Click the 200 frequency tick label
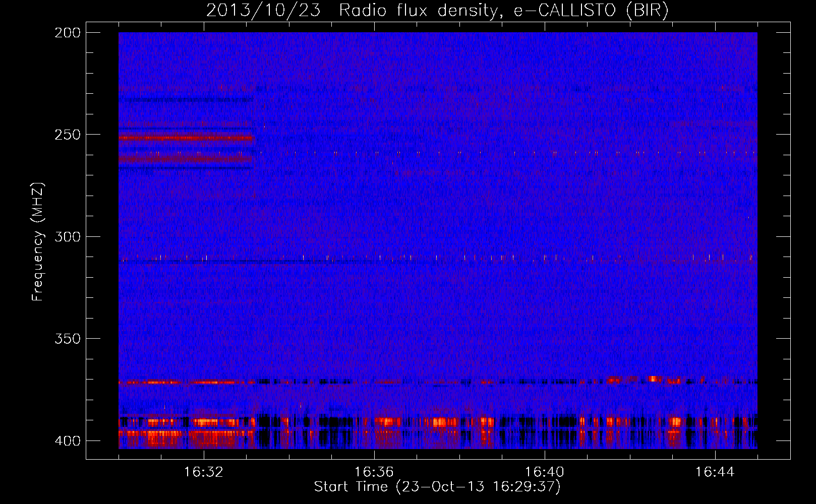Screen dimensions: 816x504 click(67, 33)
